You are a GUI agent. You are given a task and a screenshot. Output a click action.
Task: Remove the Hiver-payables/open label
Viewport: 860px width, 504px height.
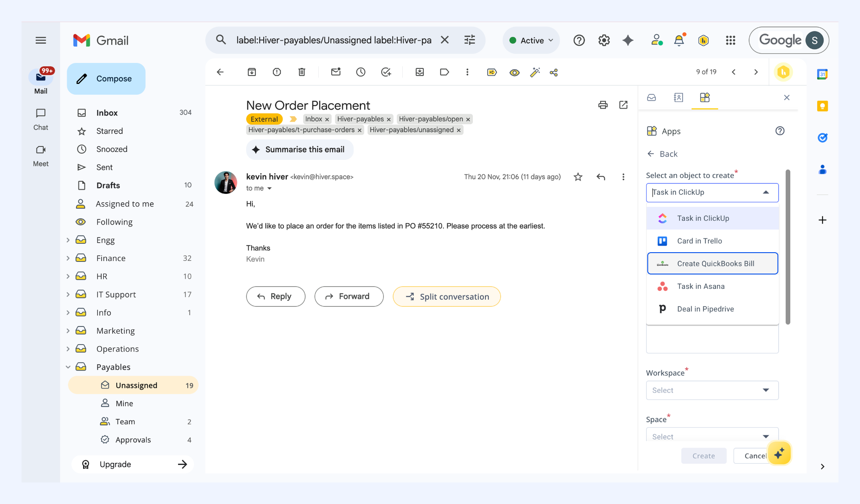[x=468, y=120]
